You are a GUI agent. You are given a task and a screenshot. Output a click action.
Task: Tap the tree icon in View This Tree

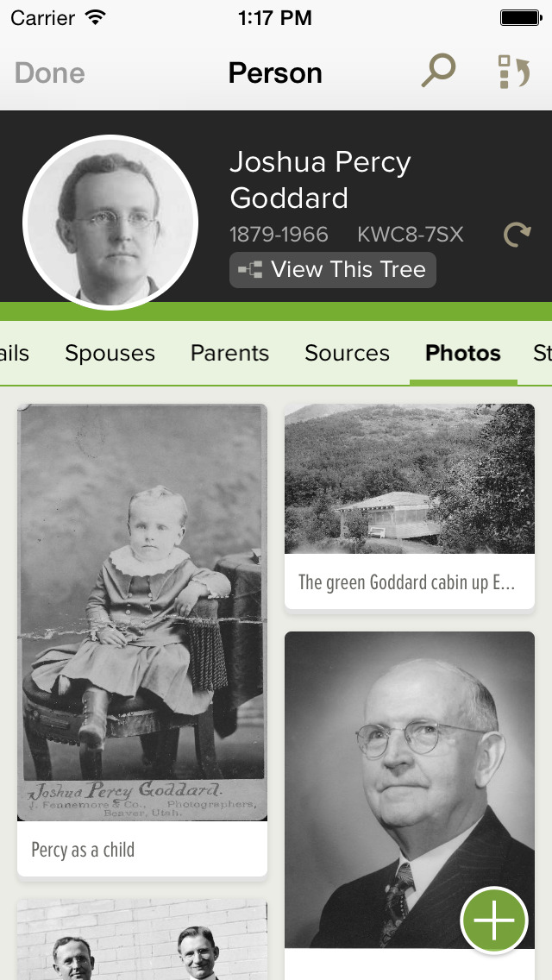[250, 270]
